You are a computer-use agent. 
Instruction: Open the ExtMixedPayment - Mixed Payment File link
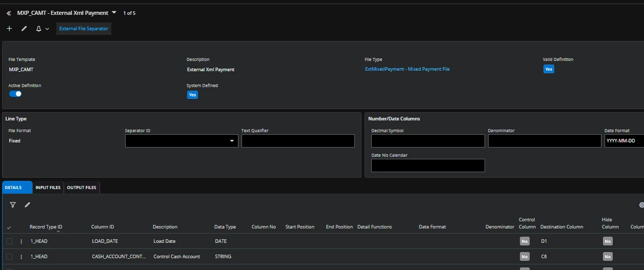(x=407, y=69)
